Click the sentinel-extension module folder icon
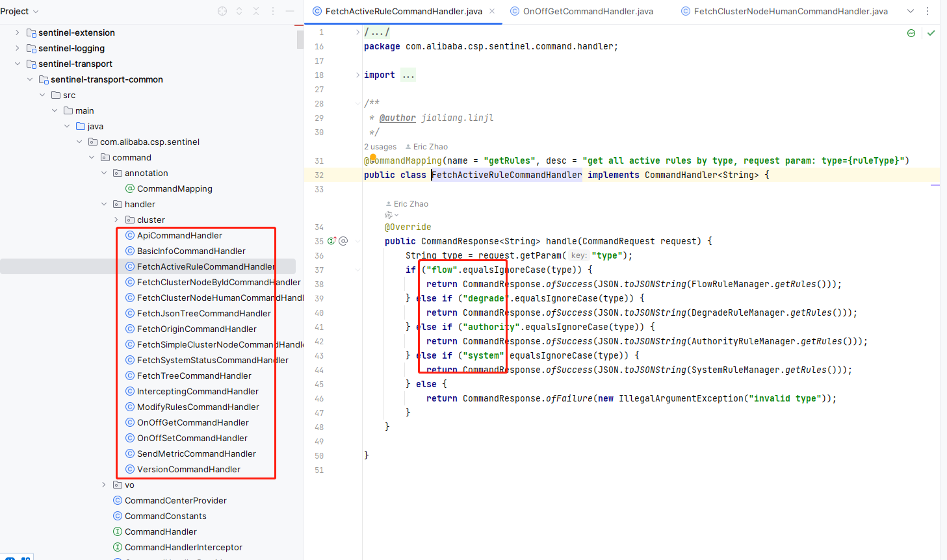 click(x=31, y=32)
